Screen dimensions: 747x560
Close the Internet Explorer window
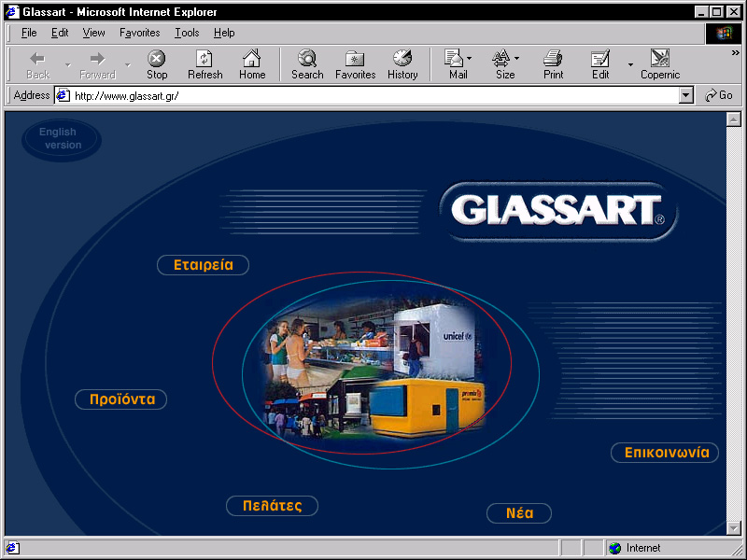(734, 12)
